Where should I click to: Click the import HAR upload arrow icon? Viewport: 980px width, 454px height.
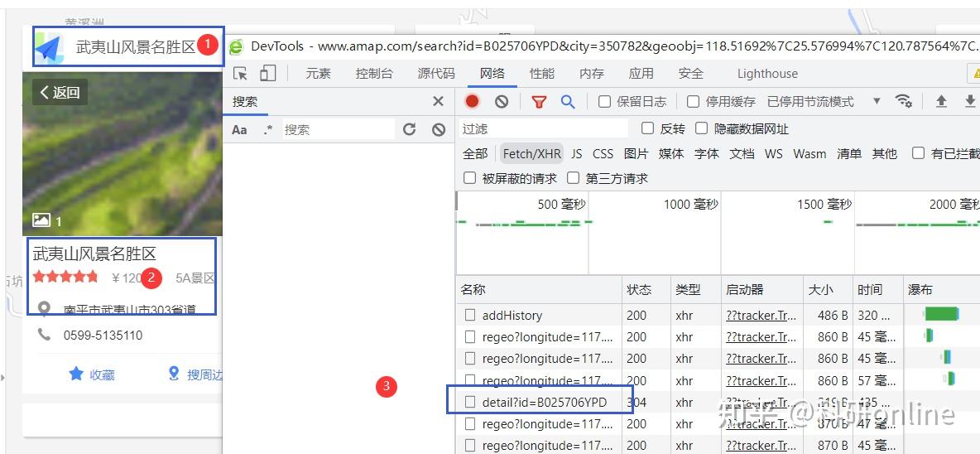[941, 101]
